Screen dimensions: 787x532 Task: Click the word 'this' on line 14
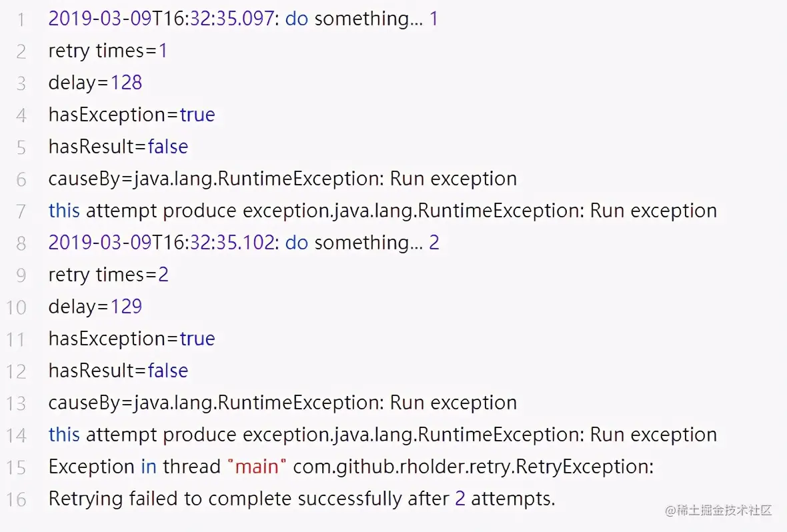64,435
